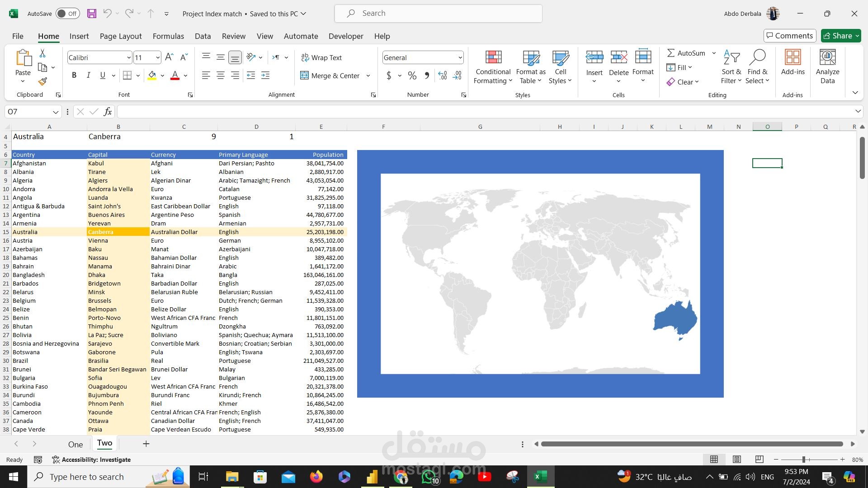Click the Borders icon in Font group
Image resolution: width=868 pixels, height=488 pixels.
pyautogui.click(x=127, y=75)
